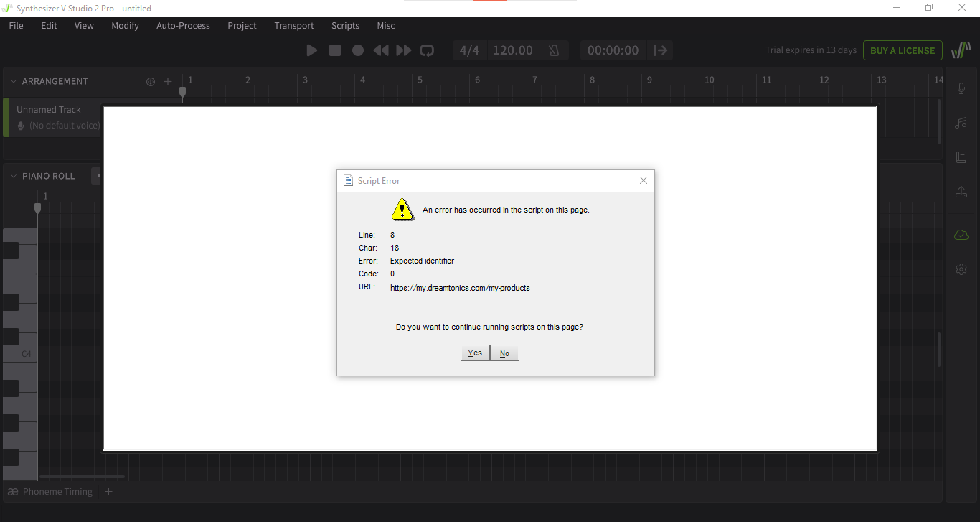Screen dimensions: 980x522
Task: Click measure 5 on arrangement ruler
Action: point(420,80)
